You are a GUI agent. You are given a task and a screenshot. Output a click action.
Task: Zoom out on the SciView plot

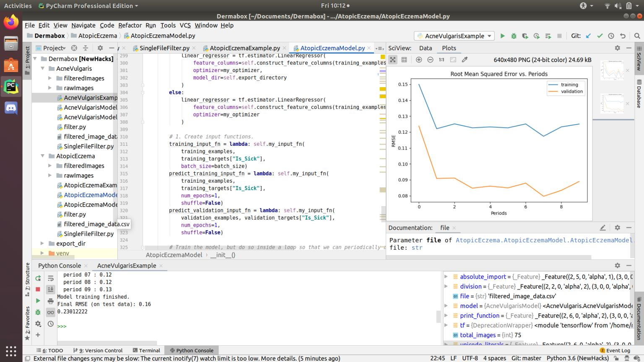click(x=430, y=60)
